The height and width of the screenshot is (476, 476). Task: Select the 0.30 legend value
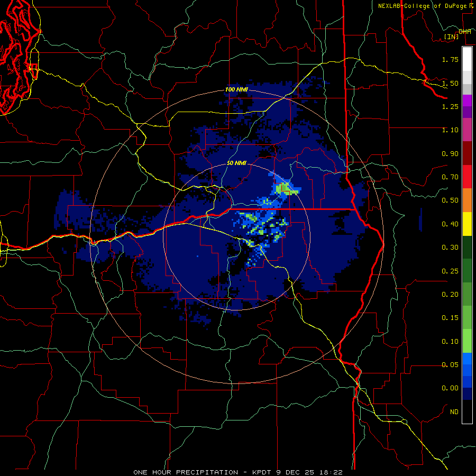pyautogui.click(x=450, y=248)
